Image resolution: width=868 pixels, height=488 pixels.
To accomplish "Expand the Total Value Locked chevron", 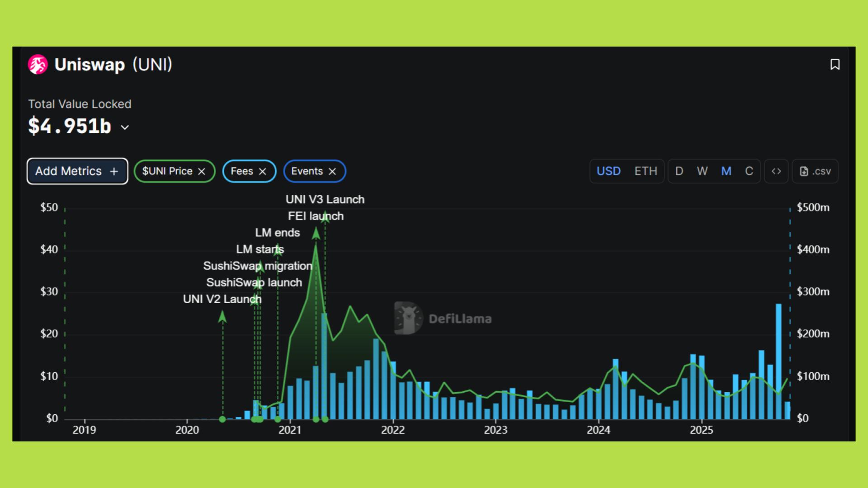I will (125, 128).
